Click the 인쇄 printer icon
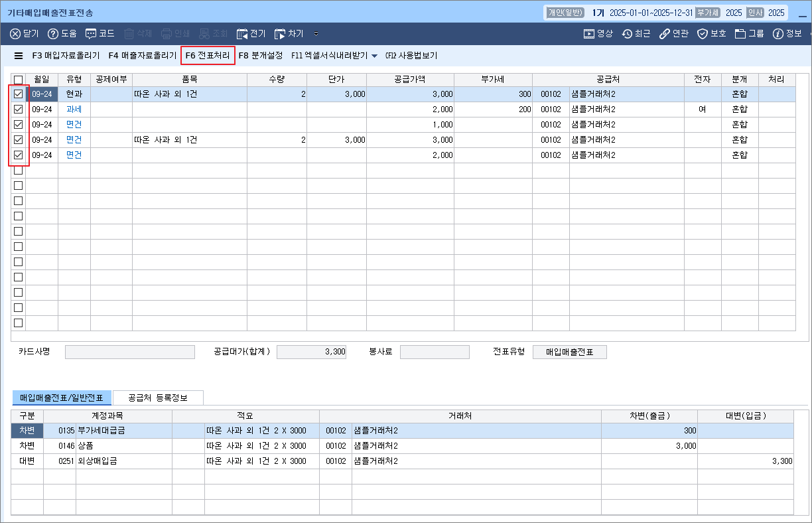The height and width of the screenshot is (523, 812). (167, 33)
